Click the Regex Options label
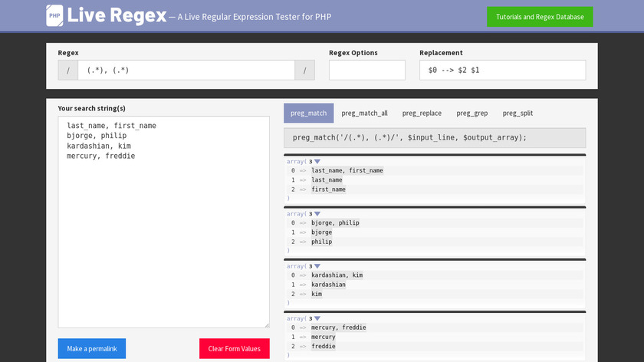The height and width of the screenshot is (362, 644). pos(353,53)
